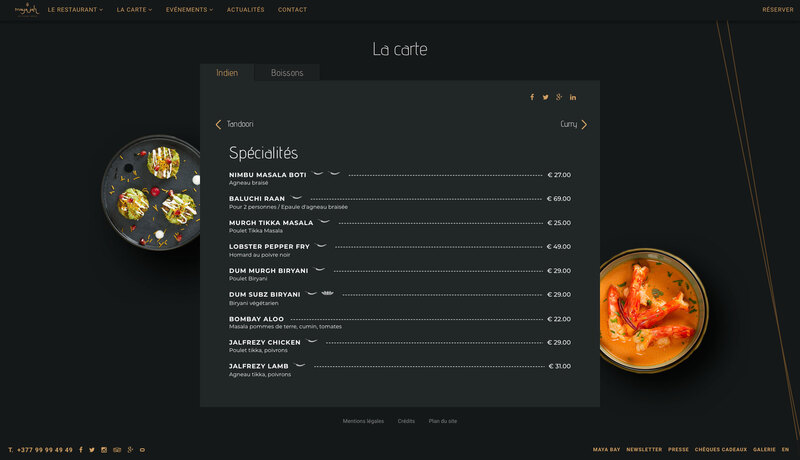This screenshot has height=460, width=800.
Task: Go to next Curry section
Action: (x=573, y=124)
